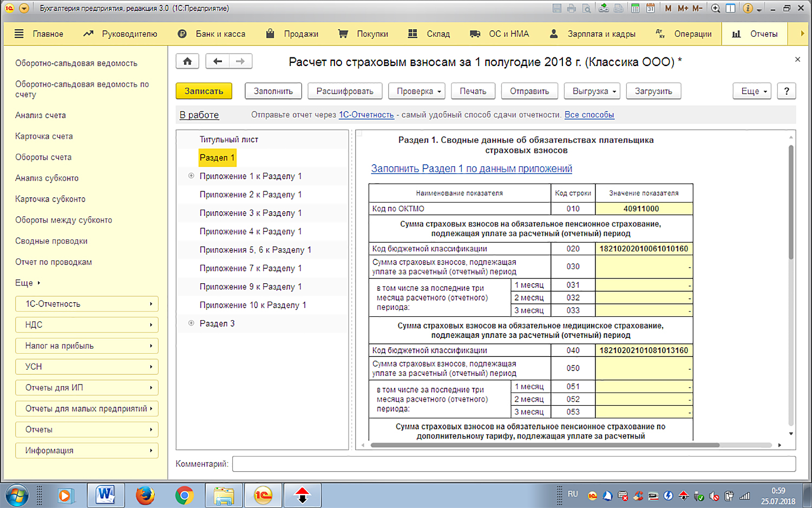Image resolution: width=812 pixels, height=508 pixels.
Task: Open the yellow info icon
Action: pyautogui.click(x=748, y=8)
